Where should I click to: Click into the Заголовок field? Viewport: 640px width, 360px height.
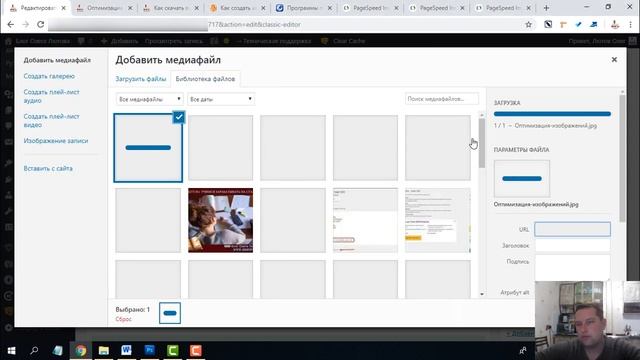[573, 245]
